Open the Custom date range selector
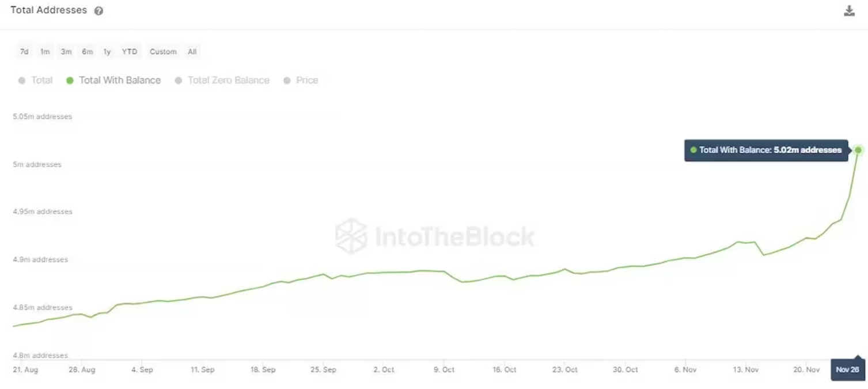Viewport: 868px width, 389px height. pos(163,51)
